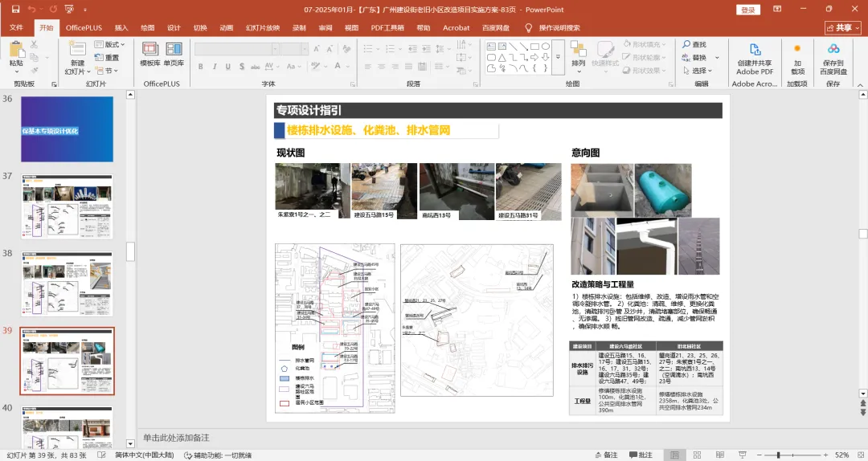Open the Shape Outline dropdown
This screenshot has width=868, height=461.
pyautogui.click(x=645, y=58)
